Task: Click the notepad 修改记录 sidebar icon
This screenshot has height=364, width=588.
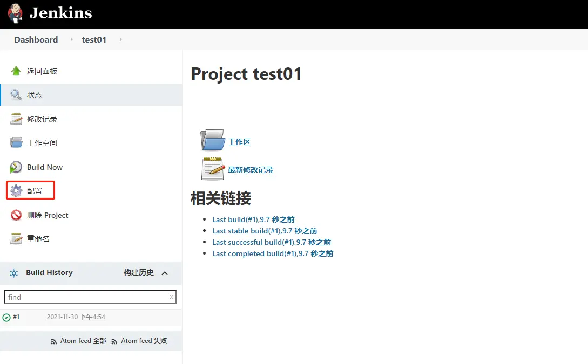Action: coord(16,119)
